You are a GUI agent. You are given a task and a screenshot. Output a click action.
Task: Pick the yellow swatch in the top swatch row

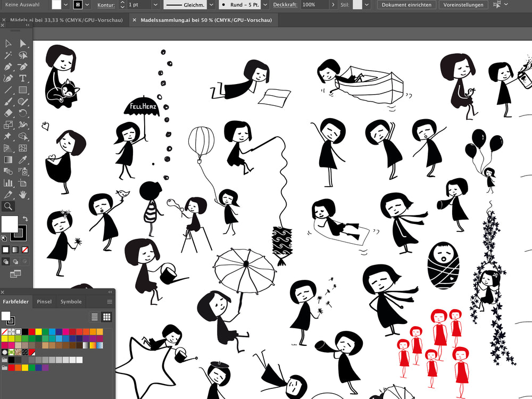point(38,331)
